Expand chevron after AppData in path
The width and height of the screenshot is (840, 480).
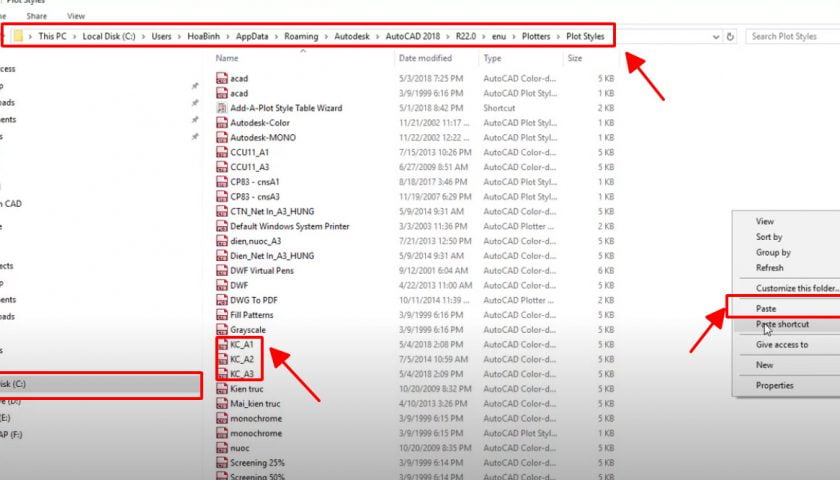(276, 36)
